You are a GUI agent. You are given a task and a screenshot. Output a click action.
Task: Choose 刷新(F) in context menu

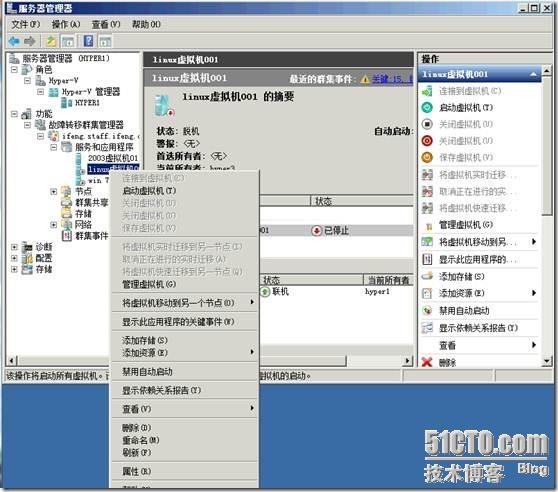click(185, 453)
